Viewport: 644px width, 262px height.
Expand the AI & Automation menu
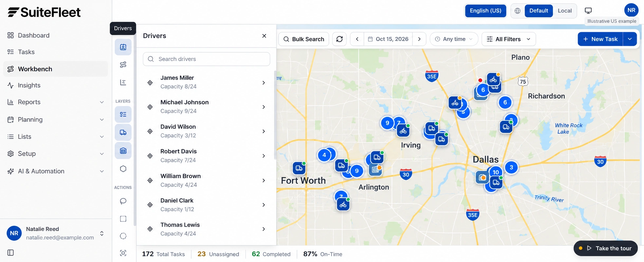click(56, 171)
